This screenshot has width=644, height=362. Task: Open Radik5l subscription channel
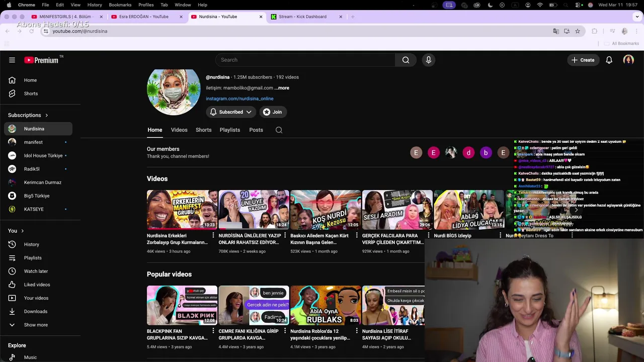click(38, 169)
